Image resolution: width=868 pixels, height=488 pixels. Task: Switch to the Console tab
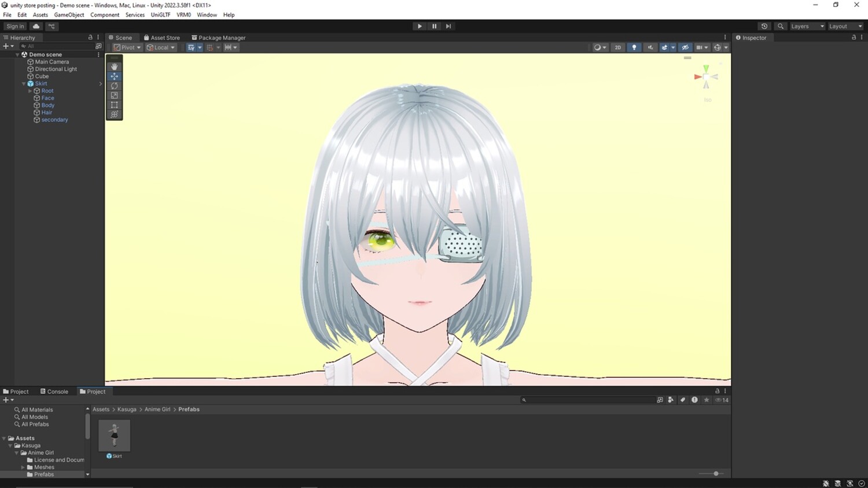click(x=54, y=391)
